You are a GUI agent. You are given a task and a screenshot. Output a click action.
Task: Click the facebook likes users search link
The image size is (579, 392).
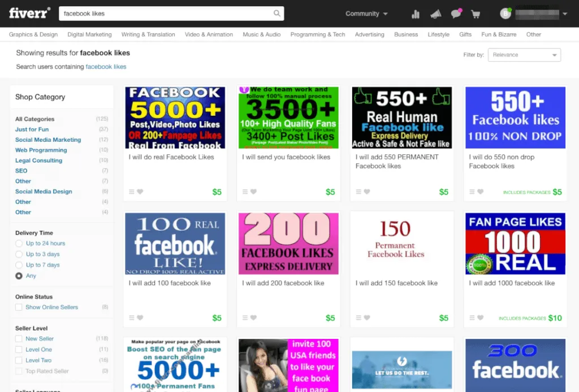click(x=106, y=67)
